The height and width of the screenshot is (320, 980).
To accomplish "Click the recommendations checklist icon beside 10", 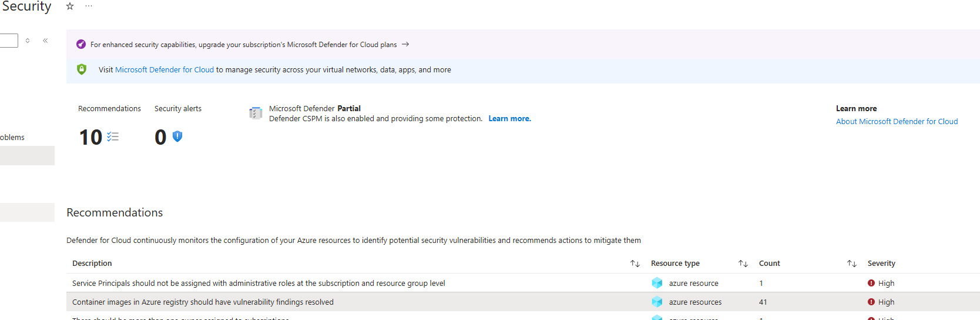I will (113, 136).
